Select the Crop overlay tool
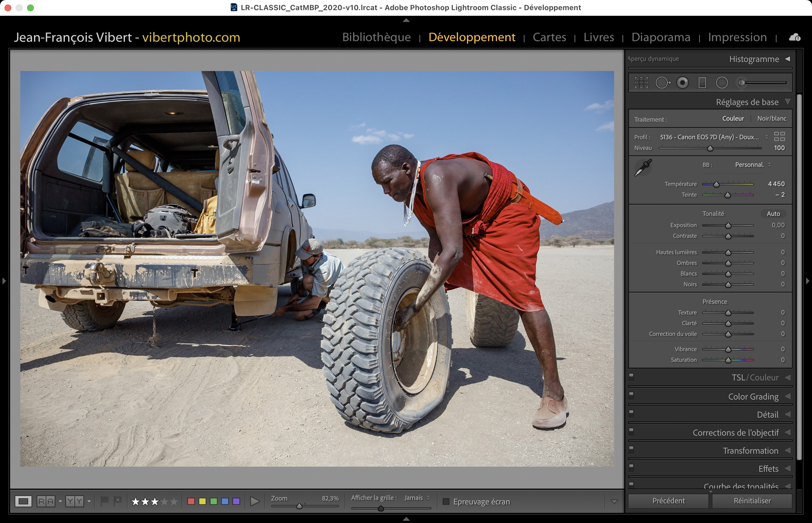Viewport: 812px width, 523px height. pyautogui.click(x=641, y=83)
